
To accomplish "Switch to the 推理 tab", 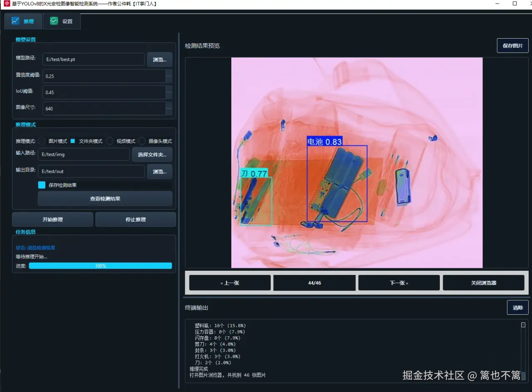I will click(x=23, y=21).
